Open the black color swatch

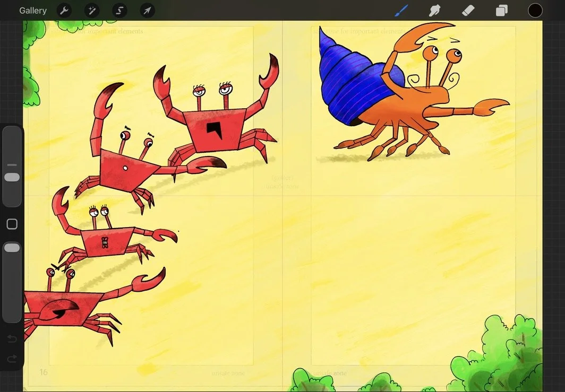point(535,11)
